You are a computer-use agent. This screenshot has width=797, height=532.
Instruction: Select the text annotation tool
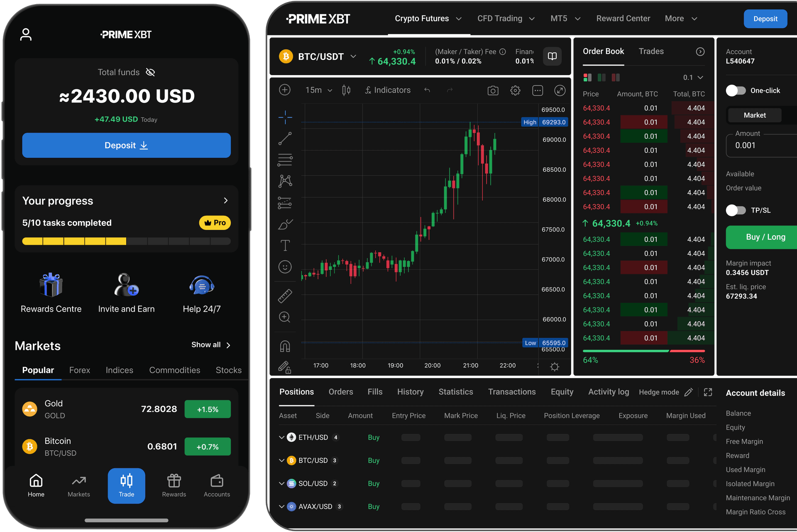coord(285,245)
